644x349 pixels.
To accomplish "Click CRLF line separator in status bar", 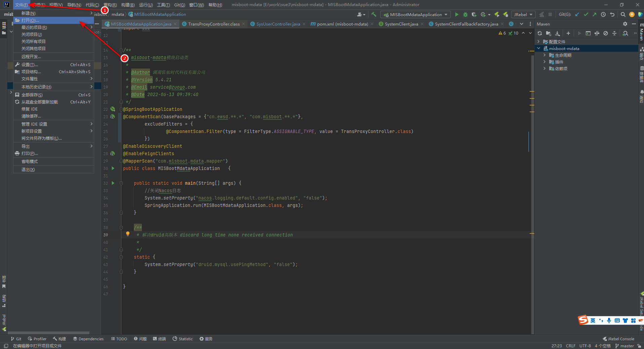I will point(570,346).
